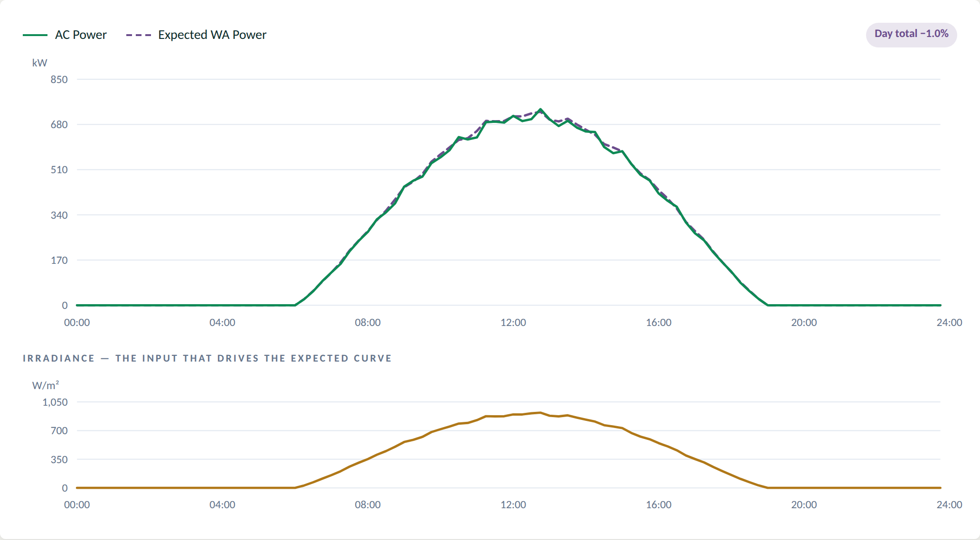Click the kW unit label

[40, 63]
